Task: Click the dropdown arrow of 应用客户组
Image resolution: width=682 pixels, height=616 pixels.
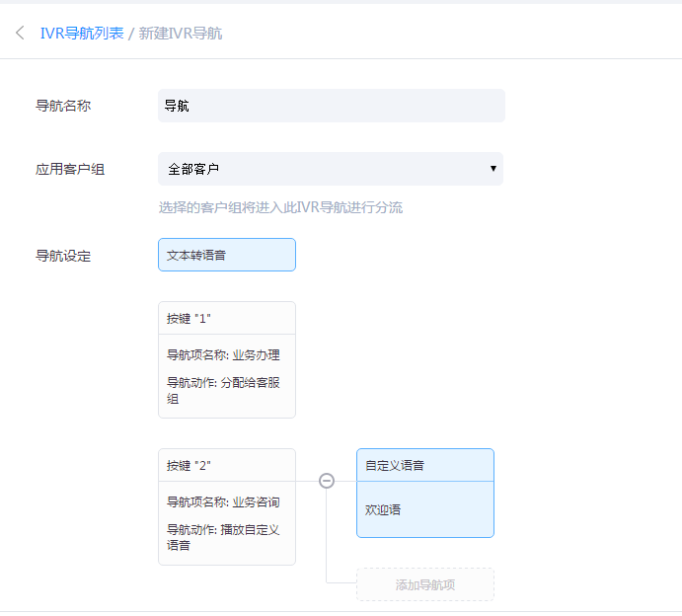Action: coord(493,169)
